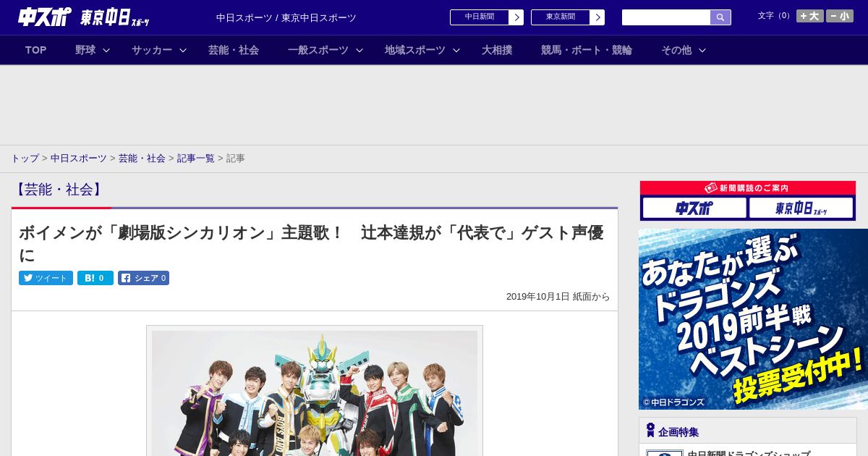
Task: Open 東京新聞 arrow button
Action: pos(597,17)
